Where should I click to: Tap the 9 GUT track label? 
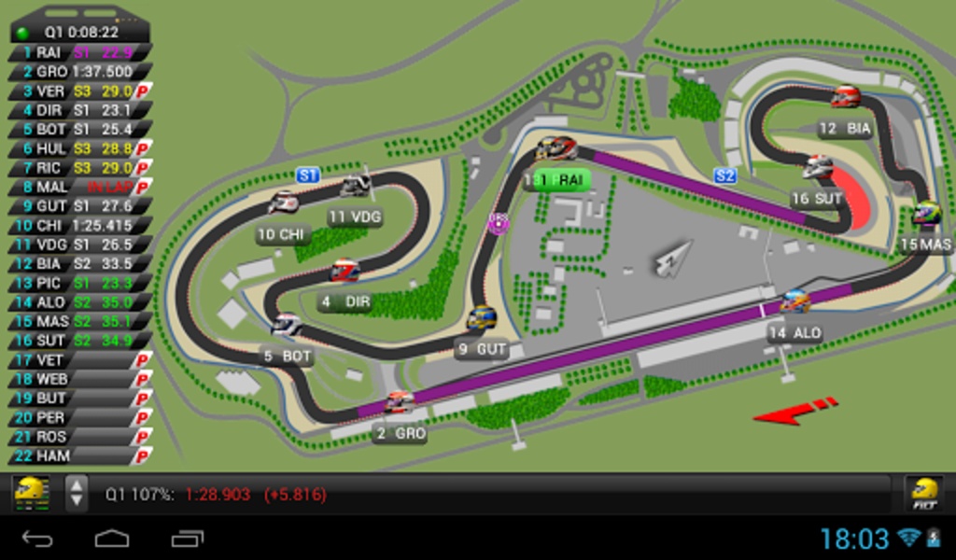pyautogui.click(x=482, y=349)
